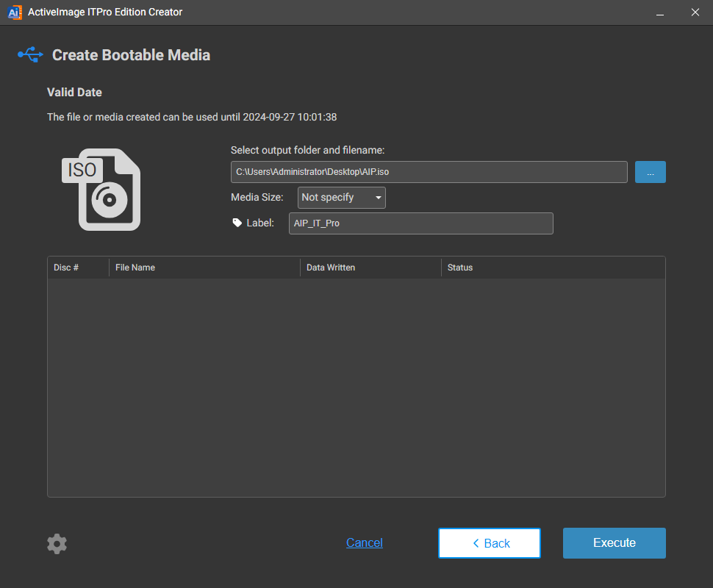Expand the Media Size dropdown
Screen dimensions: 713x588
341,198
